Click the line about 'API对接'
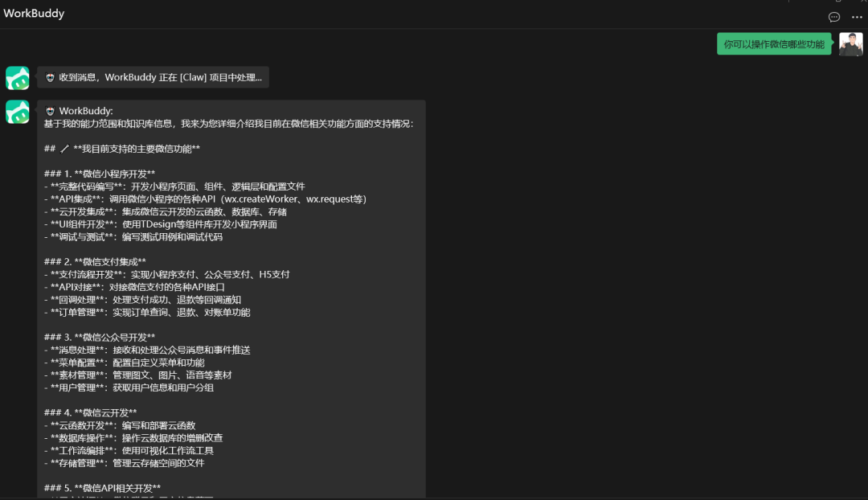This screenshot has width=868, height=500. (134, 287)
